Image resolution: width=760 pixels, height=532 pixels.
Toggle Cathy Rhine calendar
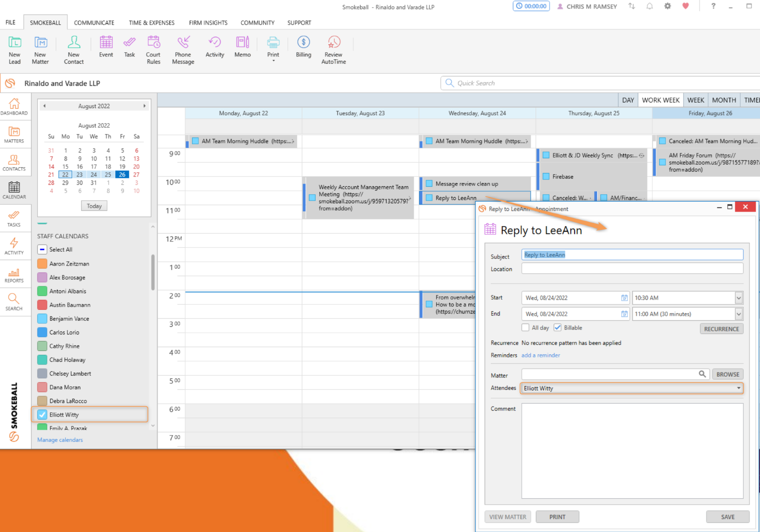pyautogui.click(x=42, y=346)
